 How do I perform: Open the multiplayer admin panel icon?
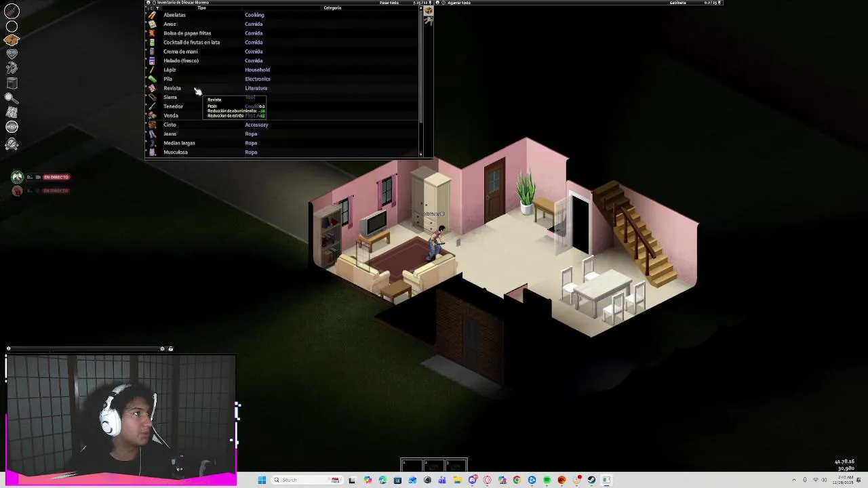pos(12,144)
